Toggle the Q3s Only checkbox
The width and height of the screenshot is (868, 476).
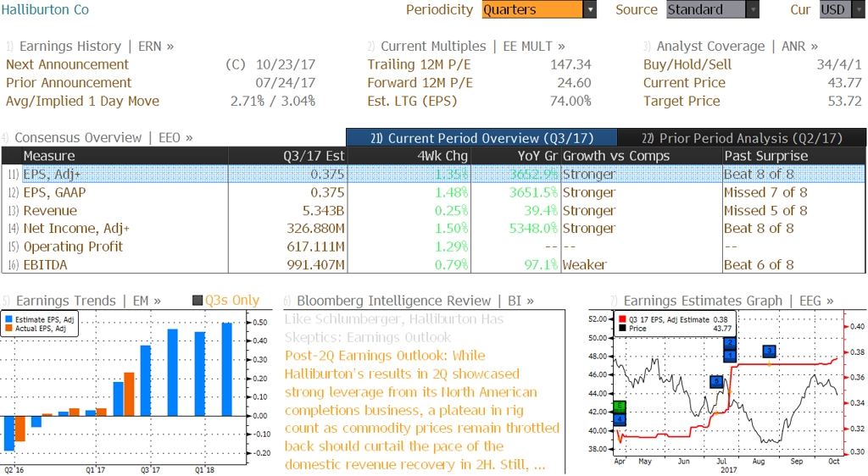point(197,300)
